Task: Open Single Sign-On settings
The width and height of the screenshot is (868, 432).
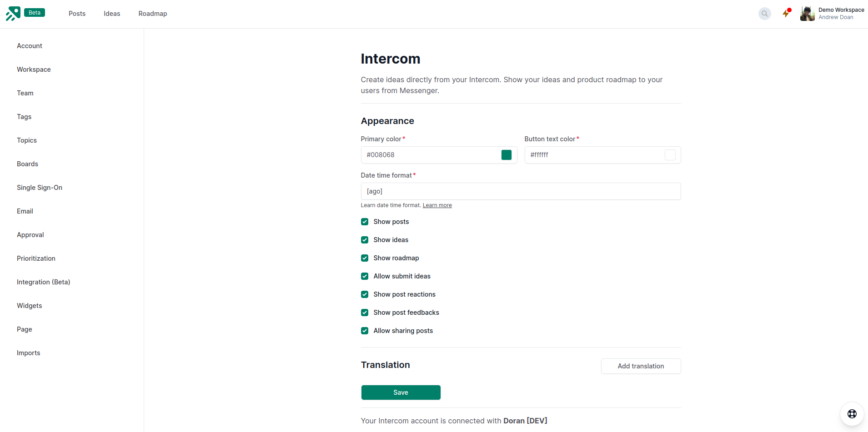Action: (40, 188)
